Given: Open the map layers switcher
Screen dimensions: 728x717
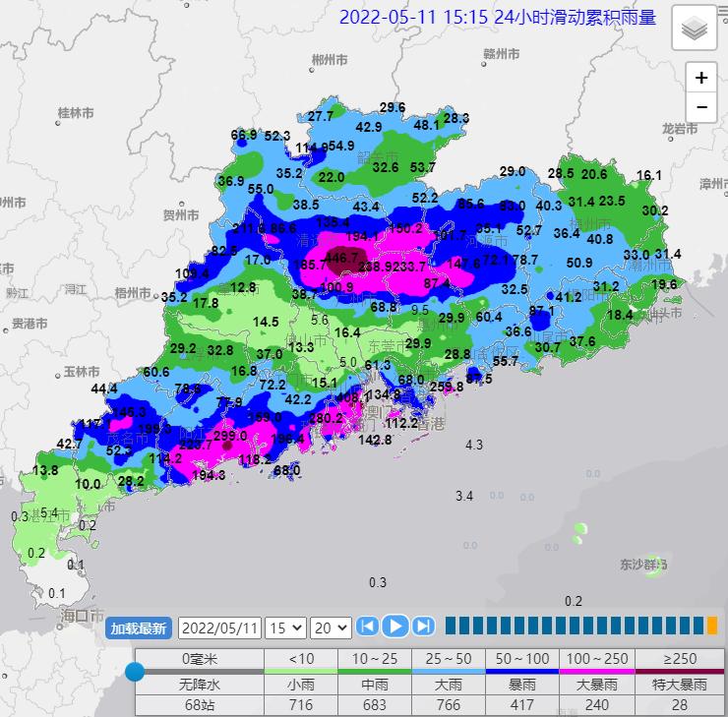Looking at the screenshot, I should (695, 28).
